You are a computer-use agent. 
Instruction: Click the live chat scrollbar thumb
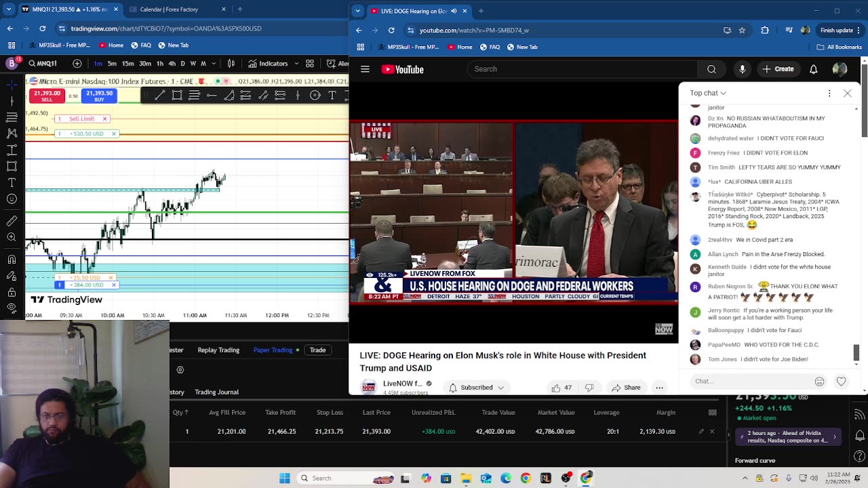[x=856, y=352]
